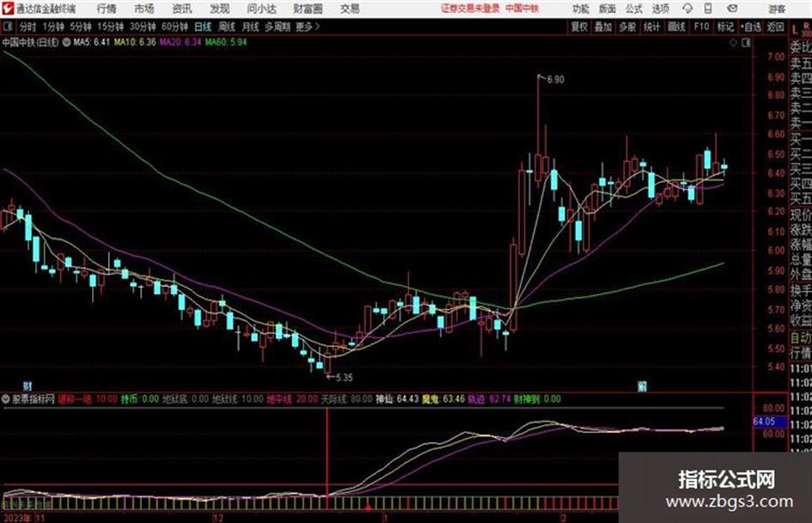Open the 问小达 menu
This screenshot has height=523, width=812.
[261, 9]
